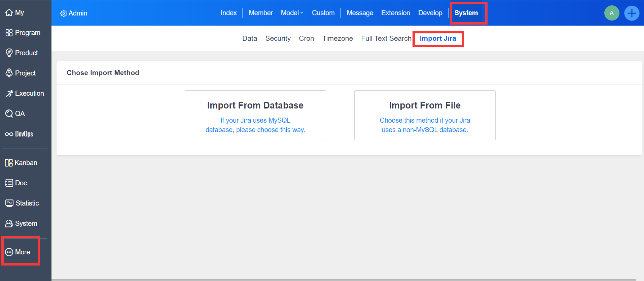Open the Statistic chart icon
This screenshot has height=281, width=644.
pyautogui.click(x=9, y=203)
